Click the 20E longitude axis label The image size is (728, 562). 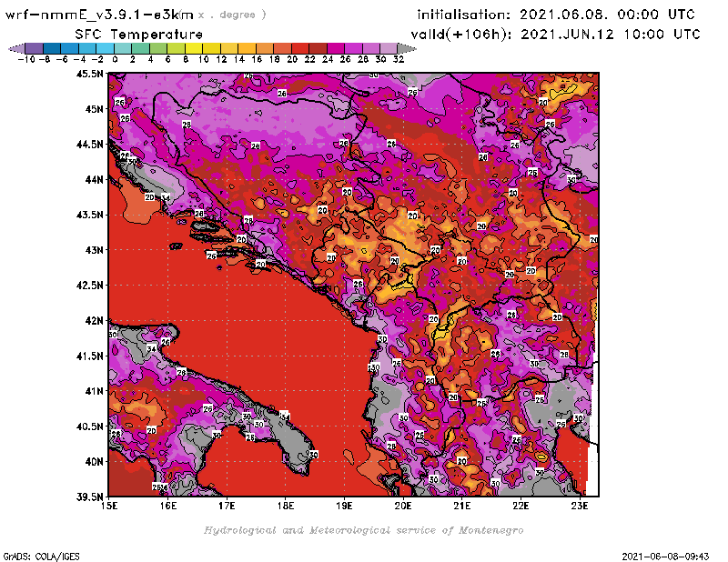[x=403, y=506]
